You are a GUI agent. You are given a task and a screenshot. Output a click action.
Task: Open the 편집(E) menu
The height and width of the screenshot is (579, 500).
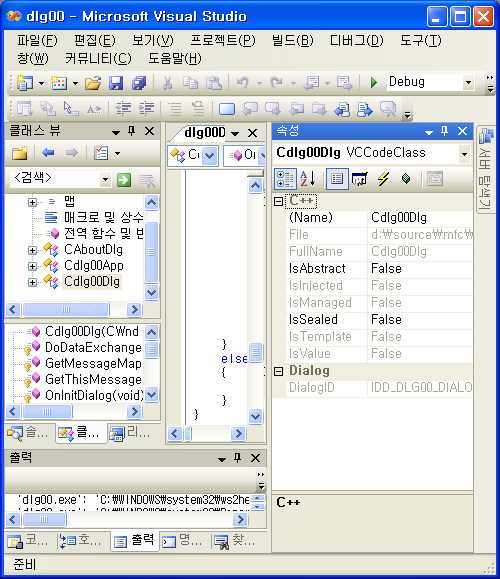pos(95,40)
